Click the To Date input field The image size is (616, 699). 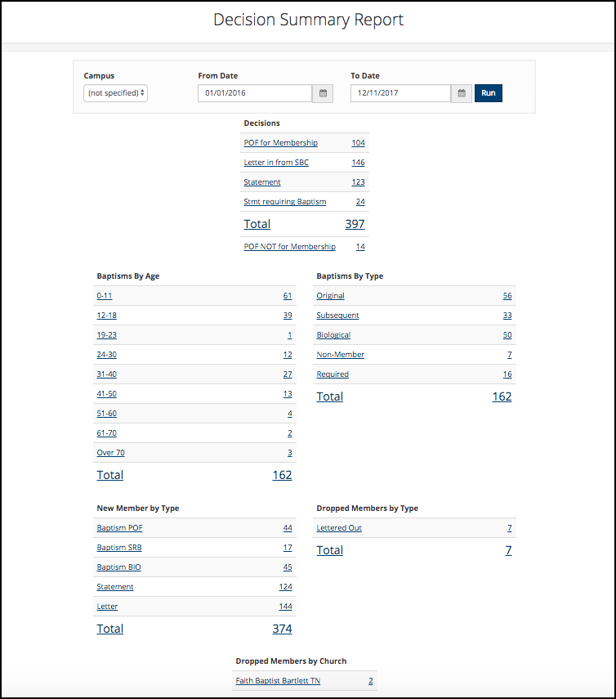400,93
